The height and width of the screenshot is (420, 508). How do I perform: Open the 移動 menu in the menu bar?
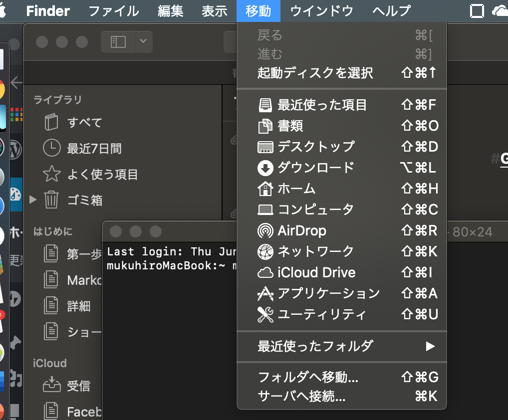258,11
